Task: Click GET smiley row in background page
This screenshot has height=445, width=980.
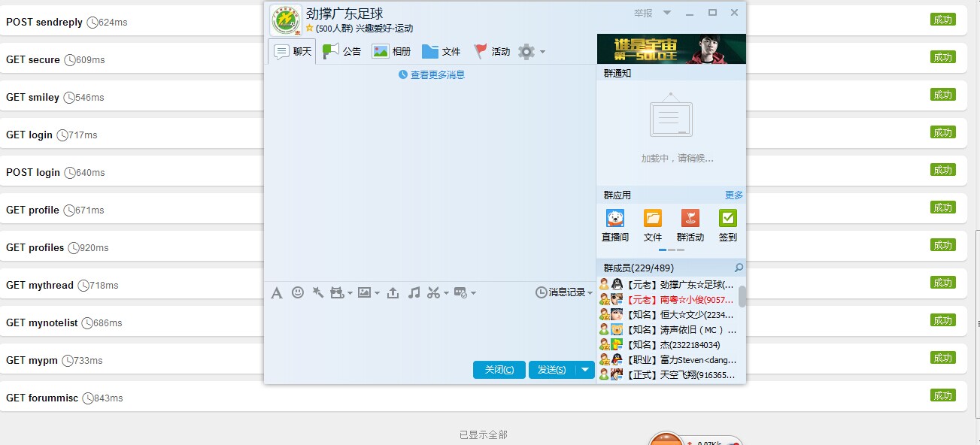Action: tap(483, 97)
